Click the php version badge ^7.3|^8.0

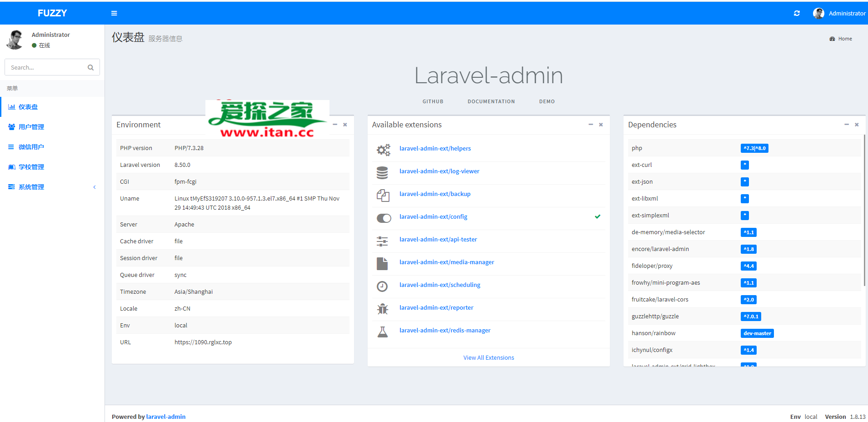(754, 148)
